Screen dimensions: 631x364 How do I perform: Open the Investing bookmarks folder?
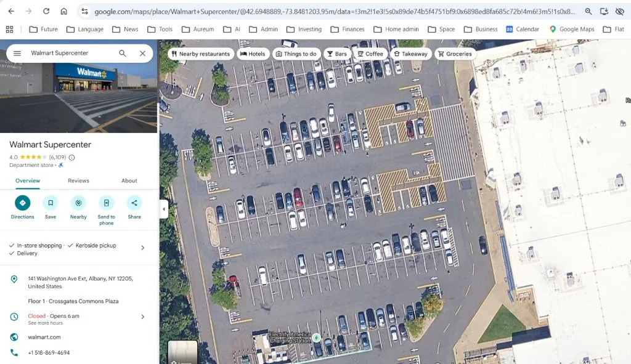coord(304,29)
